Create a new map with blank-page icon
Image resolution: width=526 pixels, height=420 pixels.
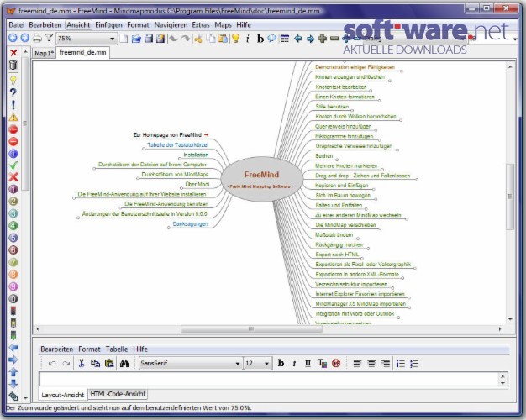[x=124, y=39]
